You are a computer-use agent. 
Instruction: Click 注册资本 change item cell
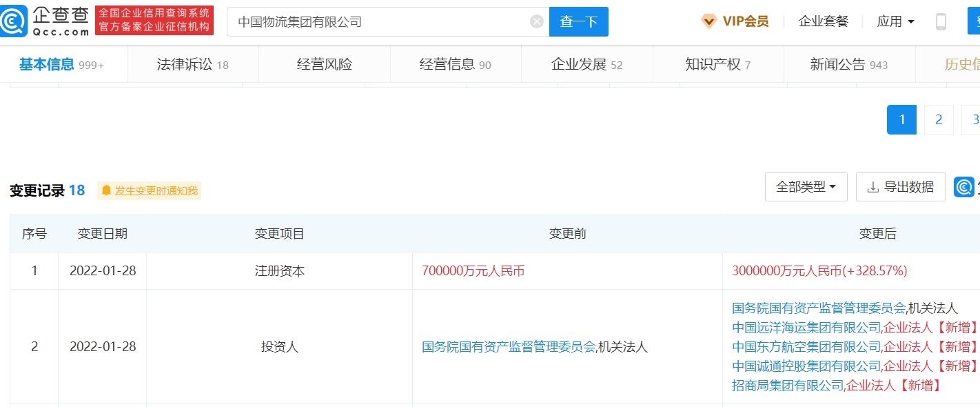[280, 271]
